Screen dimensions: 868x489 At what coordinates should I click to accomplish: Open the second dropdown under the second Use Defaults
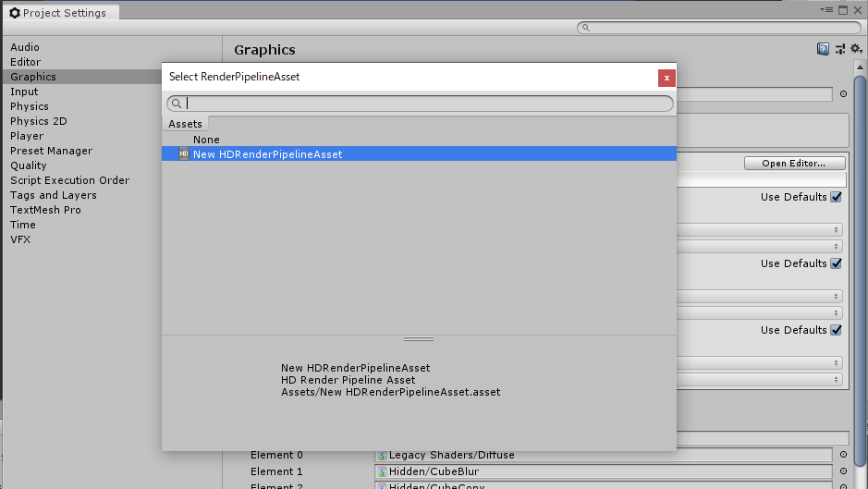pos(760,312)
